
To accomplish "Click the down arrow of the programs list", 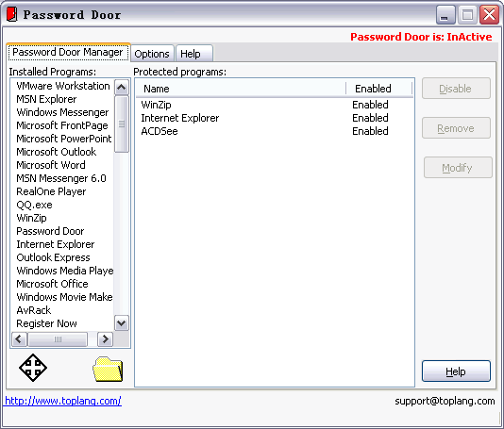I will click(122, 323).
